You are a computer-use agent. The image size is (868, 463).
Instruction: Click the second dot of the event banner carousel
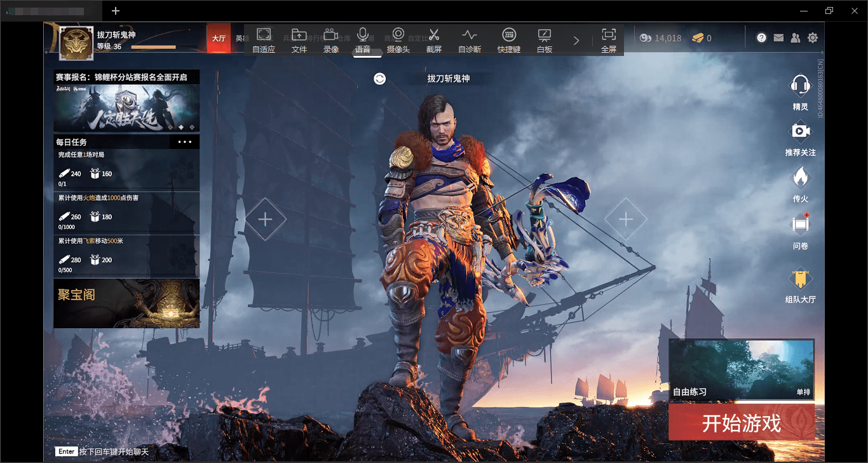pos(180,127)
